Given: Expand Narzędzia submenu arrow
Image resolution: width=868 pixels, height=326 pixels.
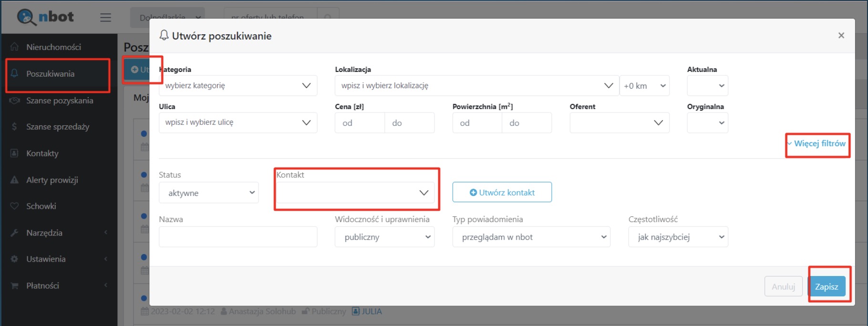Looking at the screenshot, I should (x=106, y=233).
